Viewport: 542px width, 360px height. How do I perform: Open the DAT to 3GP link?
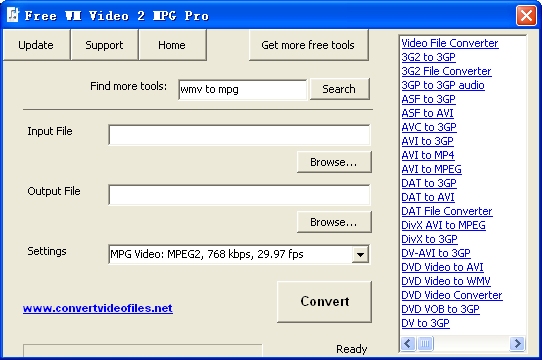click(x=429, y=183)
